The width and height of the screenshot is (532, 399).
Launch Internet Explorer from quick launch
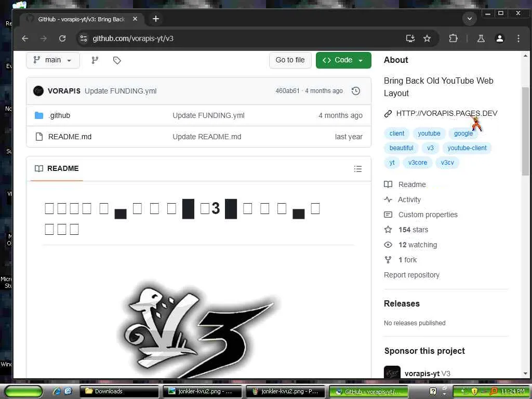pos(57,391)
